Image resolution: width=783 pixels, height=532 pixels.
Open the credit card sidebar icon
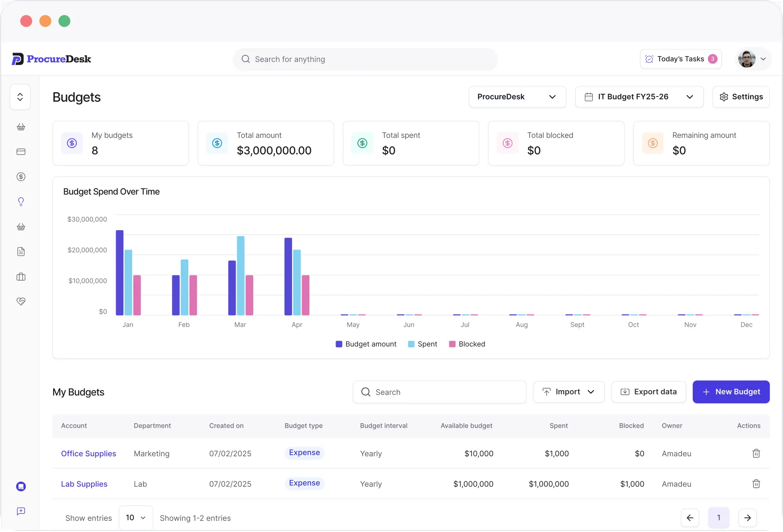pos(21,151)
